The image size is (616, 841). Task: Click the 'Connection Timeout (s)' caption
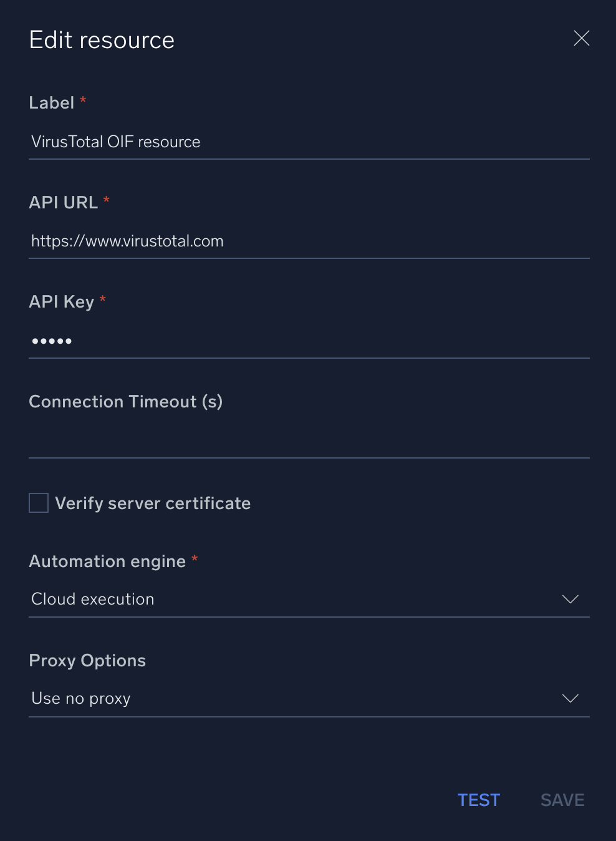pos(126,402)
